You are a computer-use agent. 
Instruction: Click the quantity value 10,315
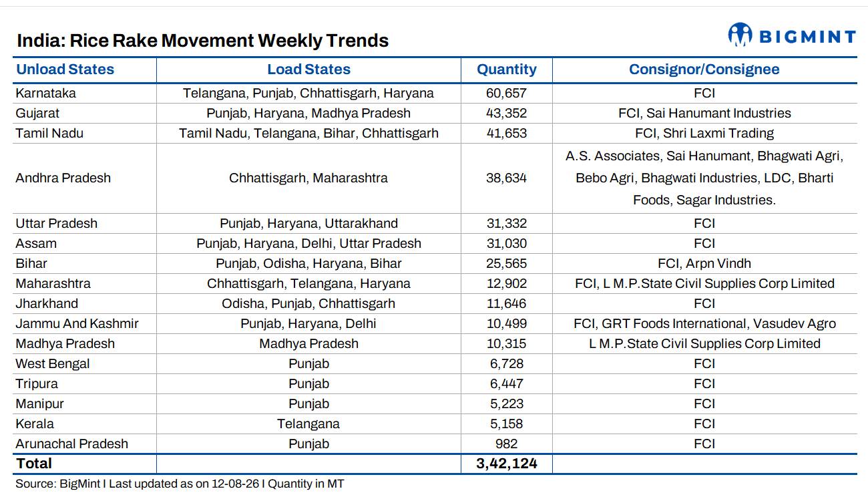[507, 343]
